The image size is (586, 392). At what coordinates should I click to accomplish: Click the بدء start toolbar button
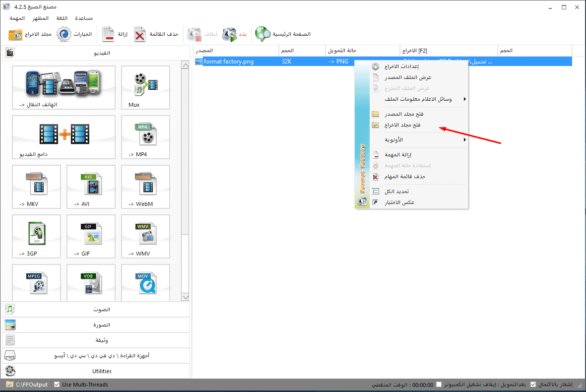click(x=234, y=34)
